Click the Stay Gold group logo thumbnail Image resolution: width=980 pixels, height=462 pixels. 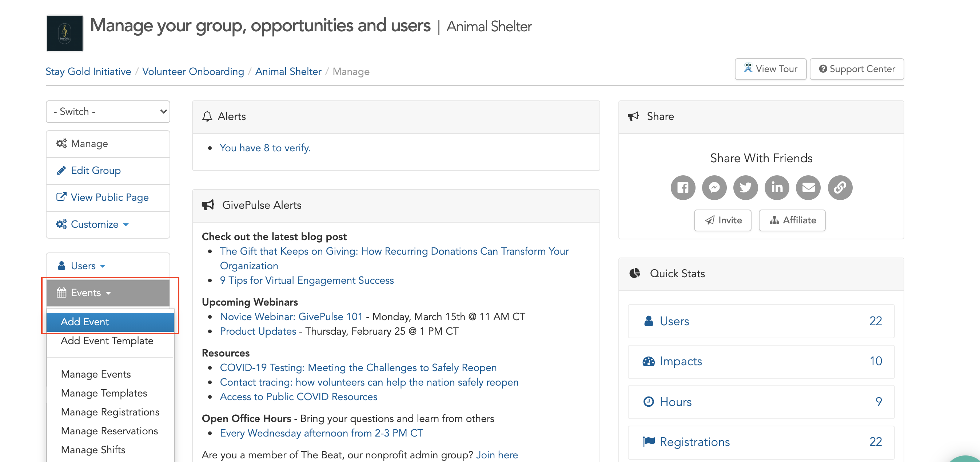65,33
